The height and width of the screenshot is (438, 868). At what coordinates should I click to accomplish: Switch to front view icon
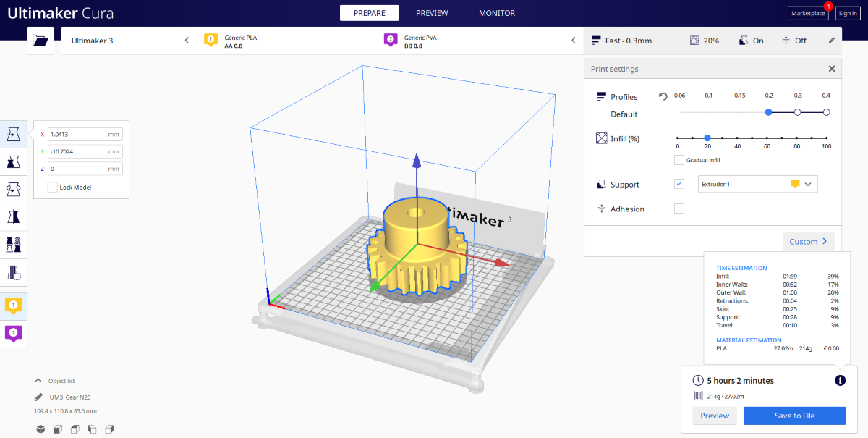pyautogui.click(x=58, y=429)
